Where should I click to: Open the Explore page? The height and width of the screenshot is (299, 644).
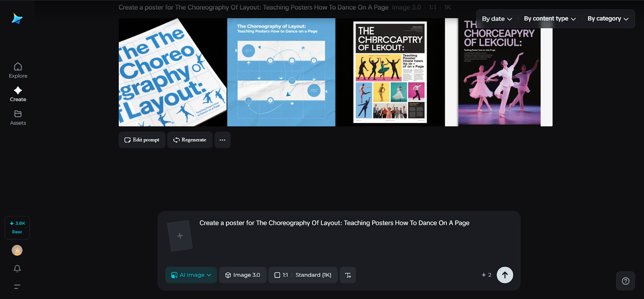(18, 71)
